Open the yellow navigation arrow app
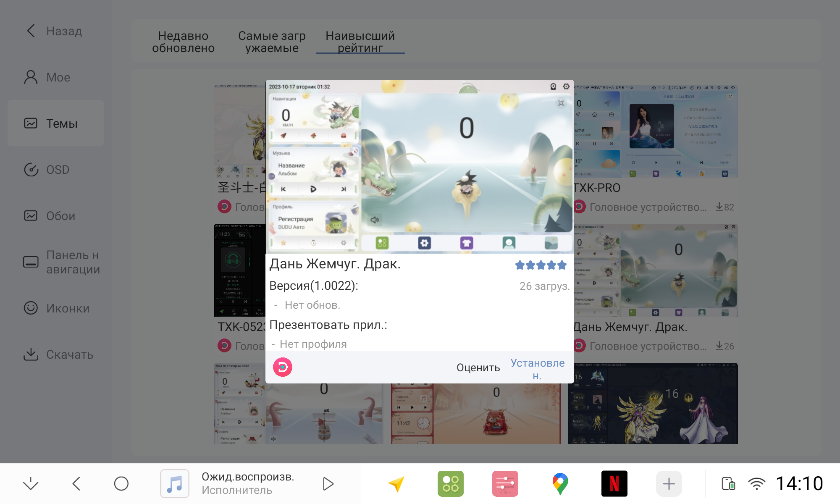Viewport: 840px width, 504px height. (x=396, y=484)
